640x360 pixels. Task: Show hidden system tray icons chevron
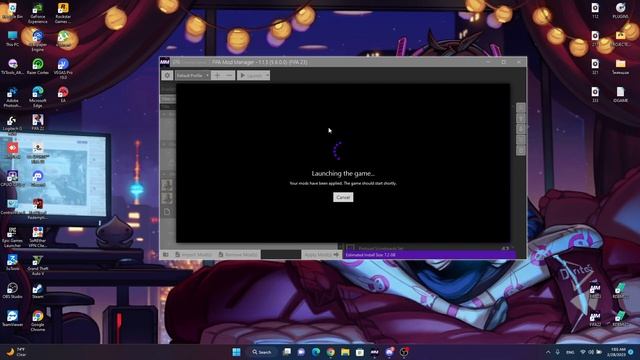pos(548,352)
